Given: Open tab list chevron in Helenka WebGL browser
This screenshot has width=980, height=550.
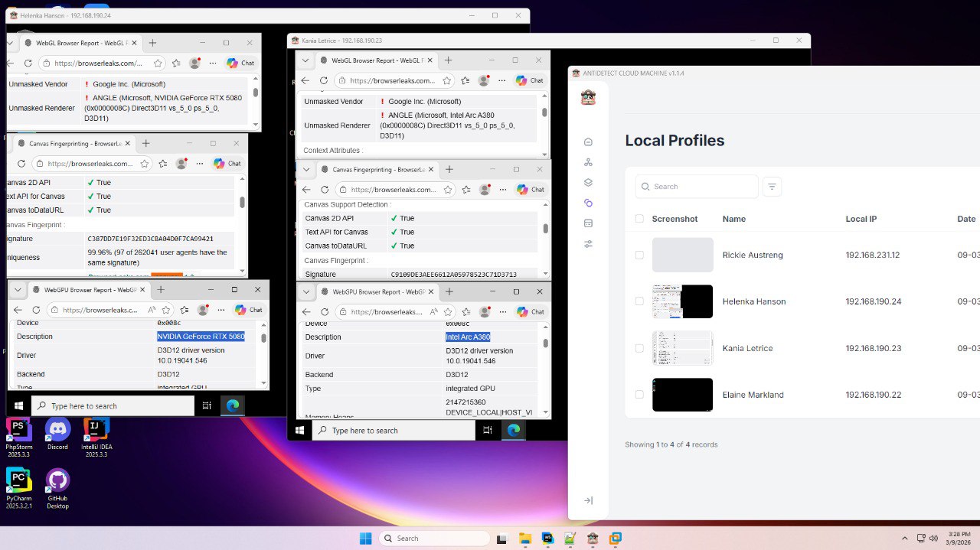Looking at the screenshot, I should [11, 43].
